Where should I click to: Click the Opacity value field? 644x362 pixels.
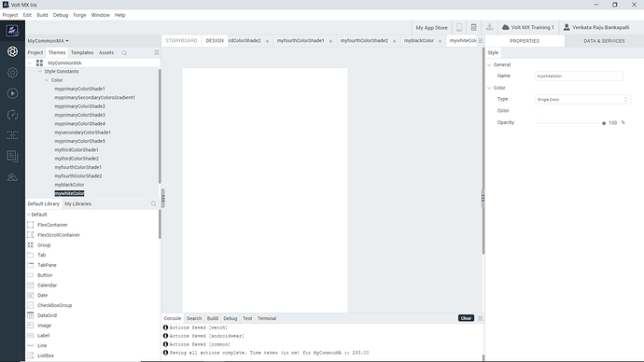pos(613,123)
